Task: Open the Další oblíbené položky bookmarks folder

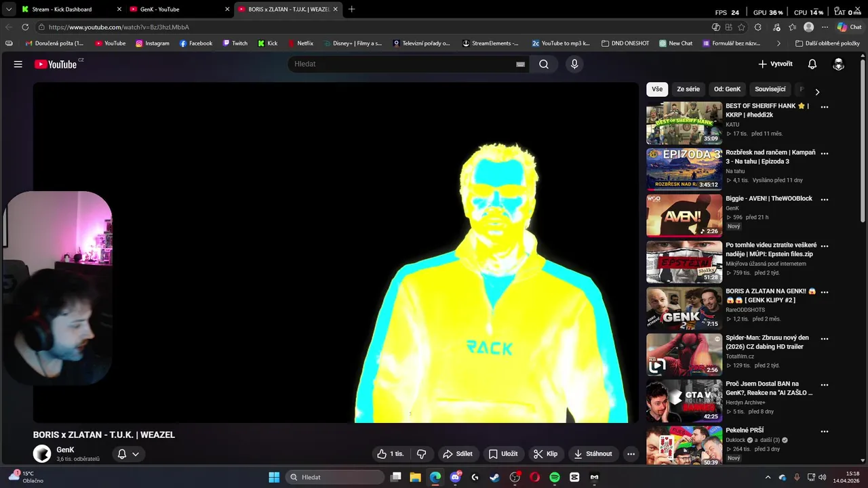Action: (827, 43)
